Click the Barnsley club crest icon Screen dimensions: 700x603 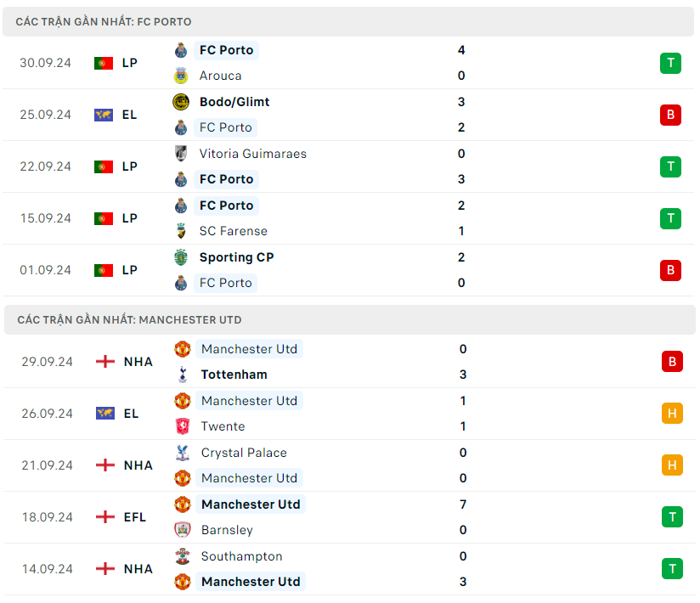[x=182, y=530]
